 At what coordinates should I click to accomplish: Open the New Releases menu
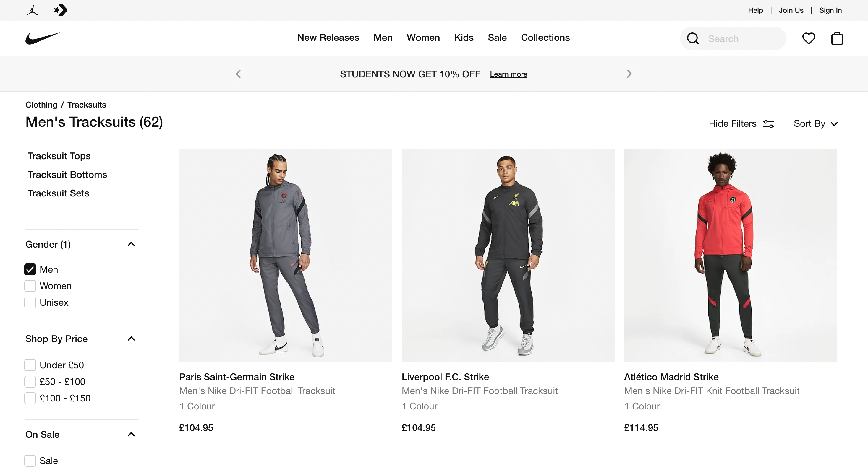point(328,38)
